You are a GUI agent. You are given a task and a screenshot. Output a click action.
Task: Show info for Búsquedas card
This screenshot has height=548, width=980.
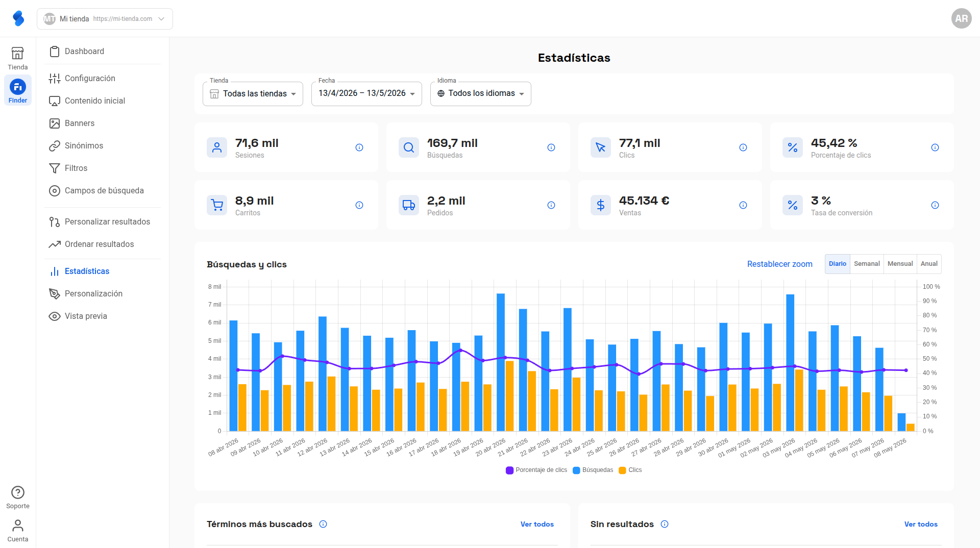pos(551,147)
